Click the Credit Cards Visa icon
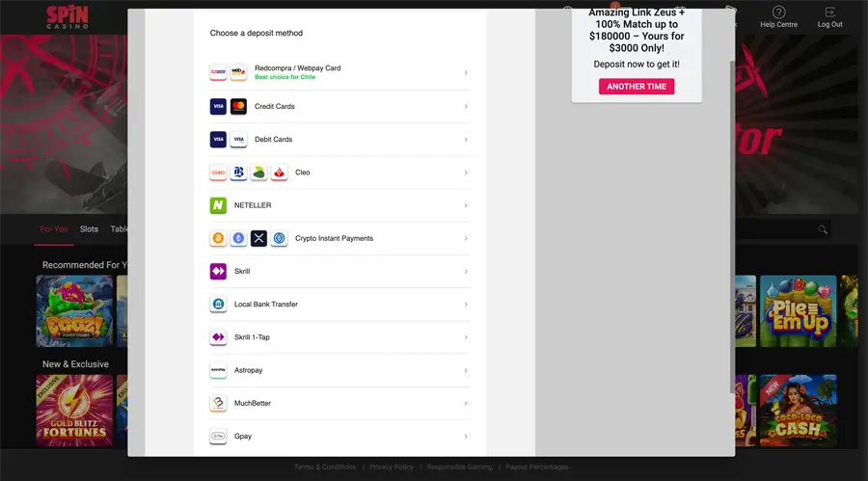This screenshot has height=481, width=868. 218,106
